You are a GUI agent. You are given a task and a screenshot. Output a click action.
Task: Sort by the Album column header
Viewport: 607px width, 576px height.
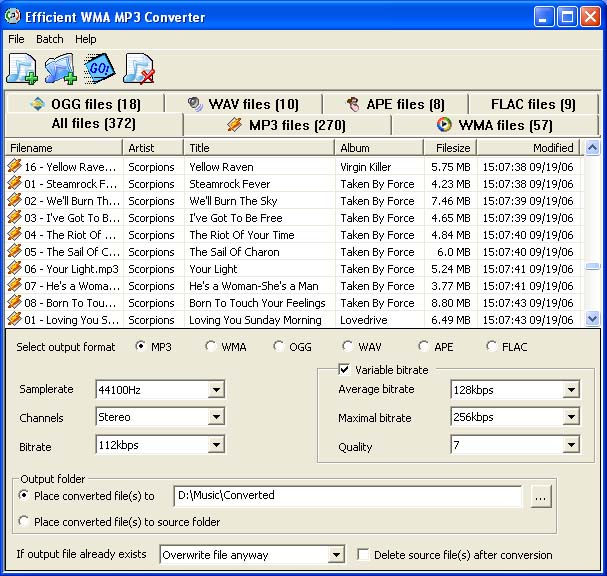click(379, 147)
